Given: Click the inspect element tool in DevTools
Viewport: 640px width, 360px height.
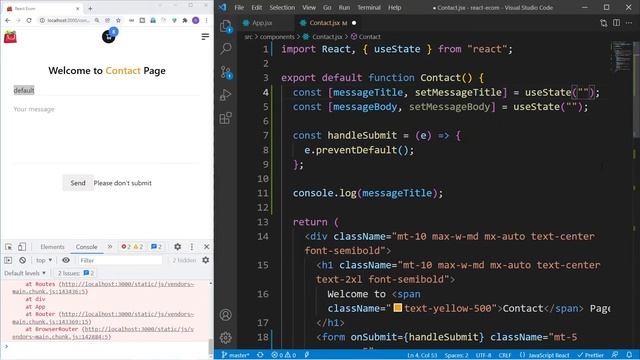Looking at the screenshot, I should click(9, 247).
